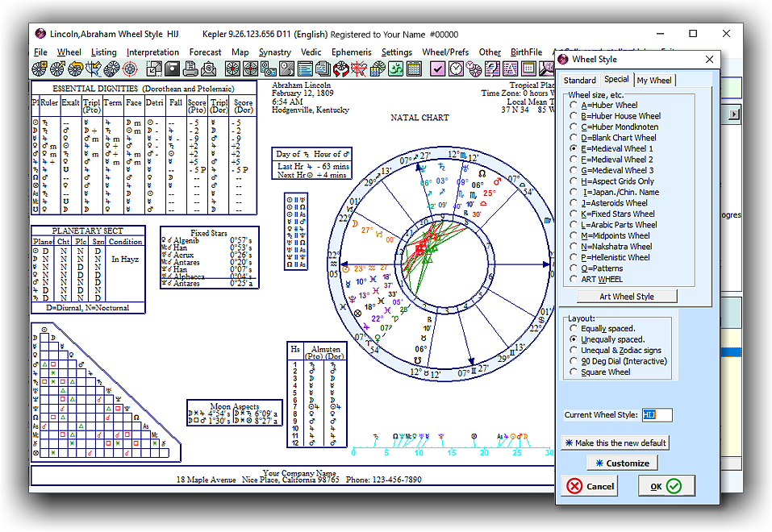
Task: Choose K=Fixed Stars Wheel option
Action: tap(574, 214)
